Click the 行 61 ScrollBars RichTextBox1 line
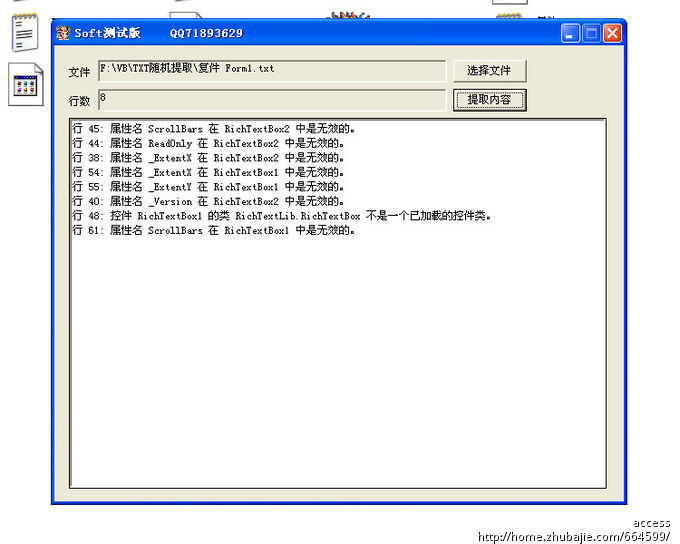 pyautogui.click(x=214, y=230)
